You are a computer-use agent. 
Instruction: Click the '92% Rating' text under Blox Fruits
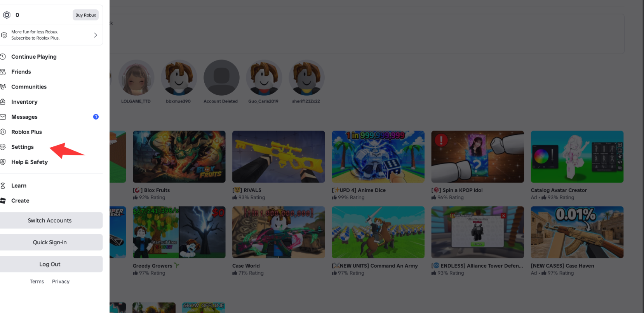point(152,198)
